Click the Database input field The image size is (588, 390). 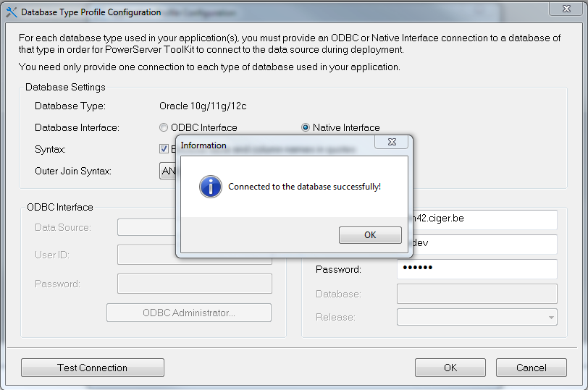click(476, 294)
